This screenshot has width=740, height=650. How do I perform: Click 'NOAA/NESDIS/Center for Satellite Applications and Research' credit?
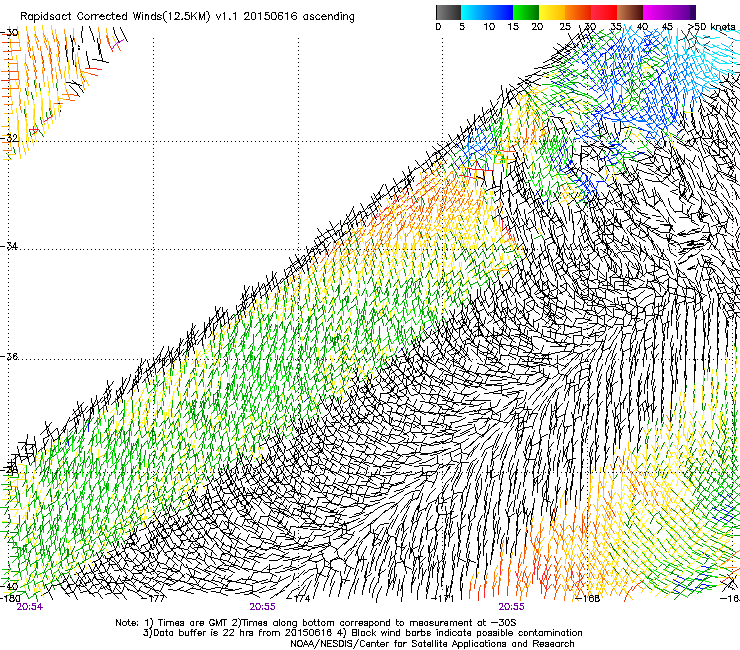point(432,644)
